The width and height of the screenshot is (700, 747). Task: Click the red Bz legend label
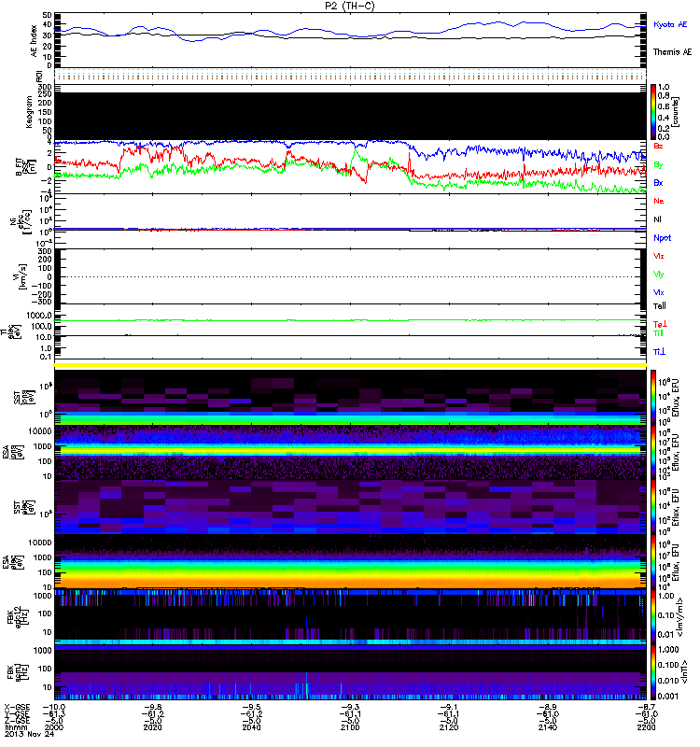(x=659, y=147)
